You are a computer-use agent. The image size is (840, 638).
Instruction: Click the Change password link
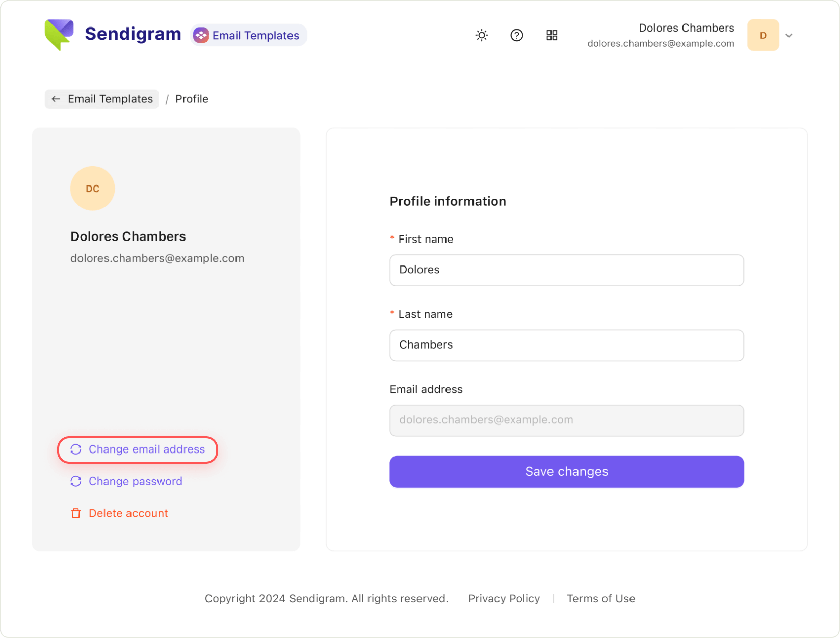click(135, 481)
